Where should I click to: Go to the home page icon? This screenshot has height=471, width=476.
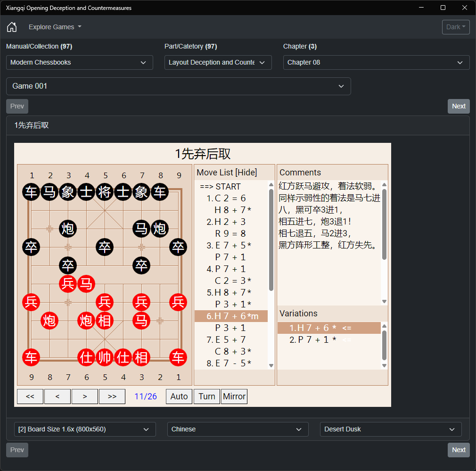pyautogui.click(x=12, y=27)
